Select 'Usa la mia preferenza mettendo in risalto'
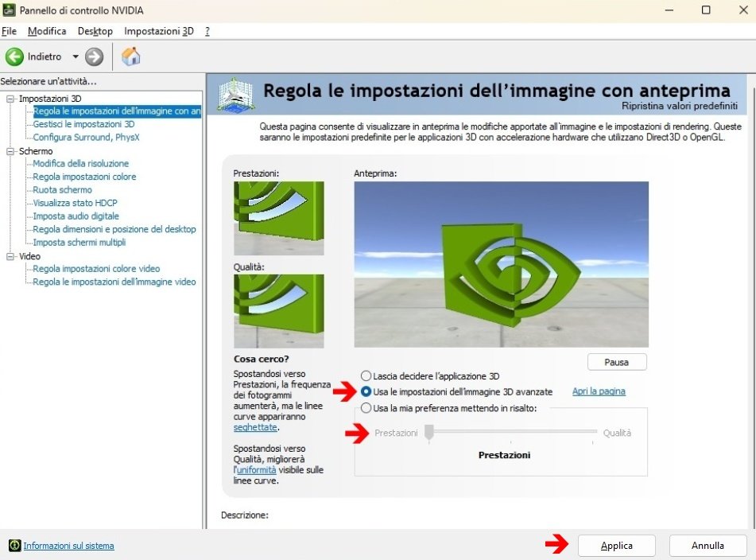The image size is (756, 560). point(366,408)
